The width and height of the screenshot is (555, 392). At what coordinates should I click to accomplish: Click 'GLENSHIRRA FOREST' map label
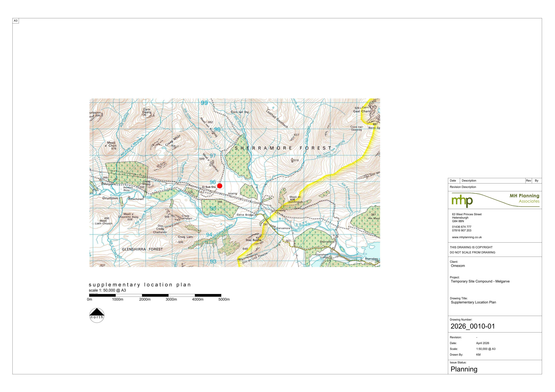coord(142,249)
